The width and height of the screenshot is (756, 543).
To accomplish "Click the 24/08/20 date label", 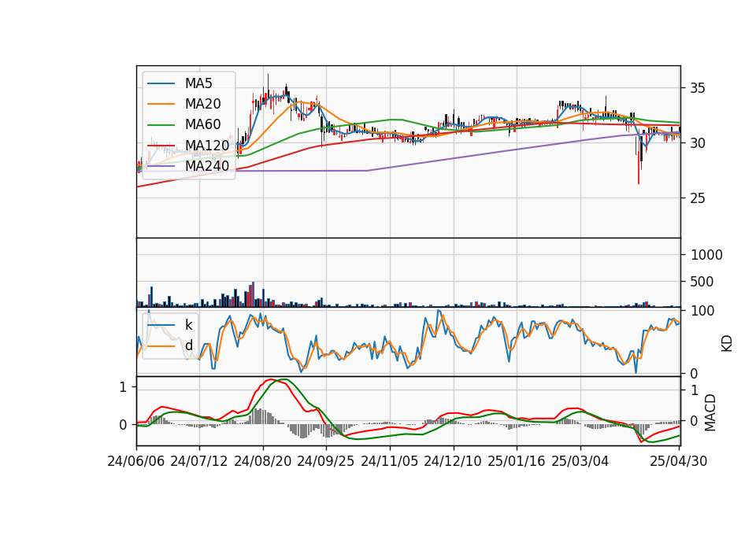I will point(263,461).
